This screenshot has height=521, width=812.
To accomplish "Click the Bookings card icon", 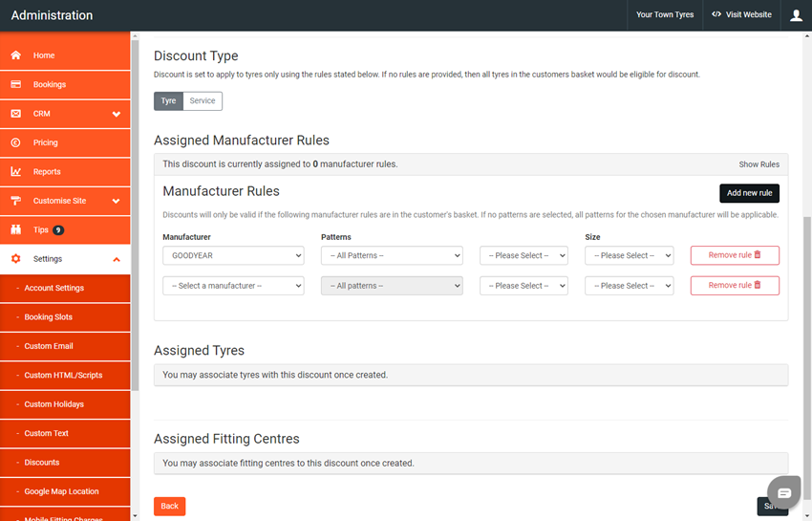I will pos(15,84).
